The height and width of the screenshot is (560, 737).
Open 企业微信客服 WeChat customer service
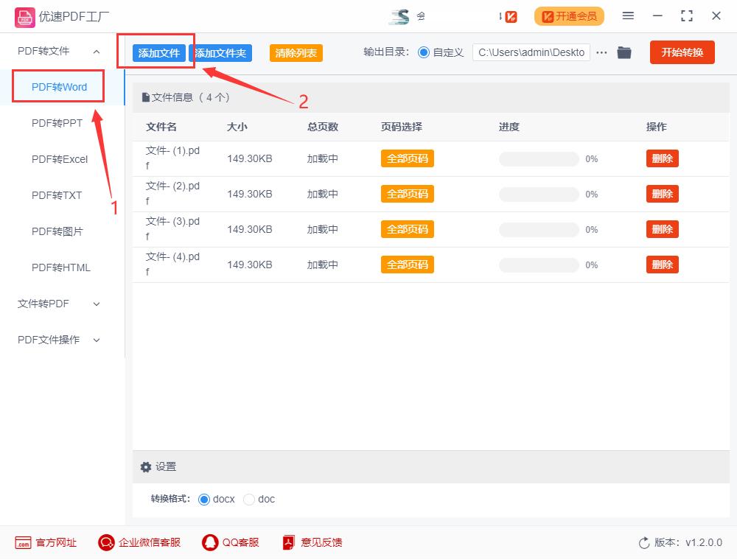(x=139, y=542)
